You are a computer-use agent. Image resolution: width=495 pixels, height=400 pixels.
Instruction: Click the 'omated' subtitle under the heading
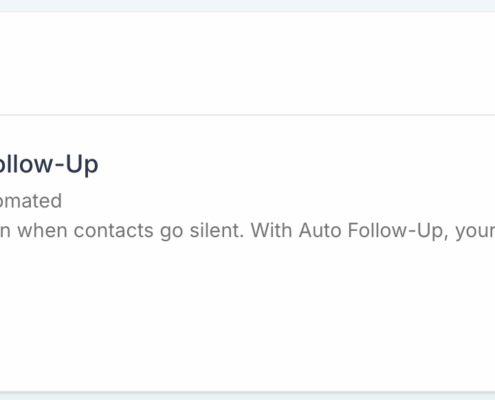pyautogui.click(x=31, y=201)
